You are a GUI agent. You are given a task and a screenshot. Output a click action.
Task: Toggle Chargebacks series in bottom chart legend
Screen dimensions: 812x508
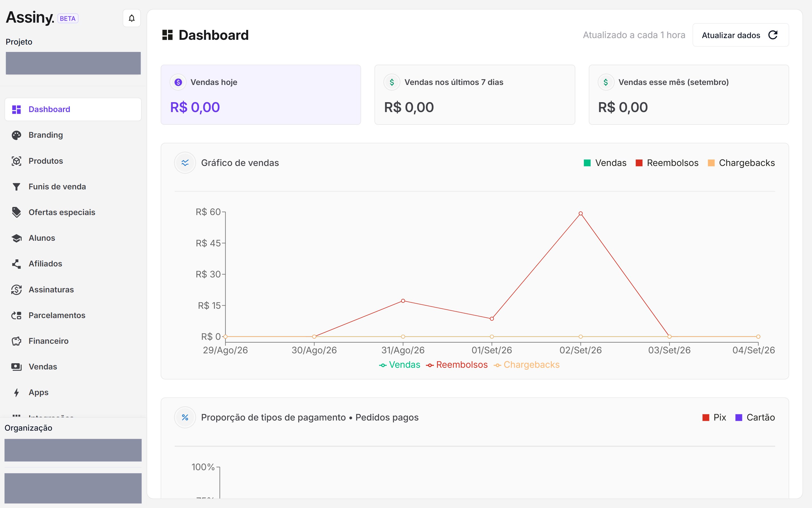526,365
